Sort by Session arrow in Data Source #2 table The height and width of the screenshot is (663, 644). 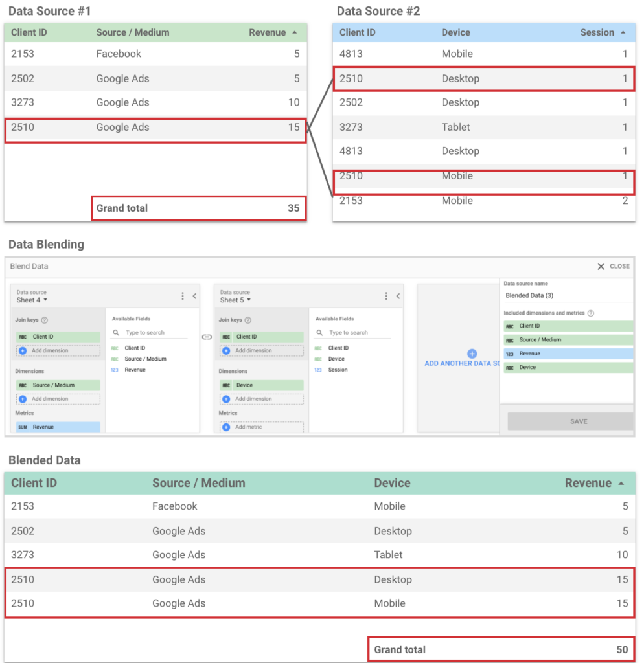623,32
